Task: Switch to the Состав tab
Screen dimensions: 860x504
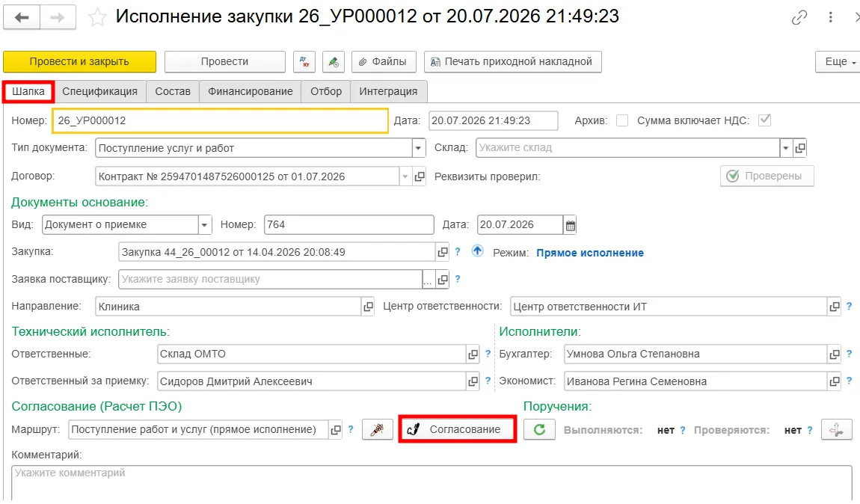Action: coord(173,91)
